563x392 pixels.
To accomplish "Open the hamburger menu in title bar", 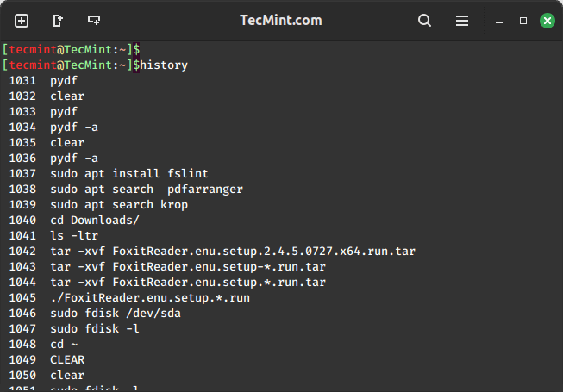I will click(x=462, y=21).
